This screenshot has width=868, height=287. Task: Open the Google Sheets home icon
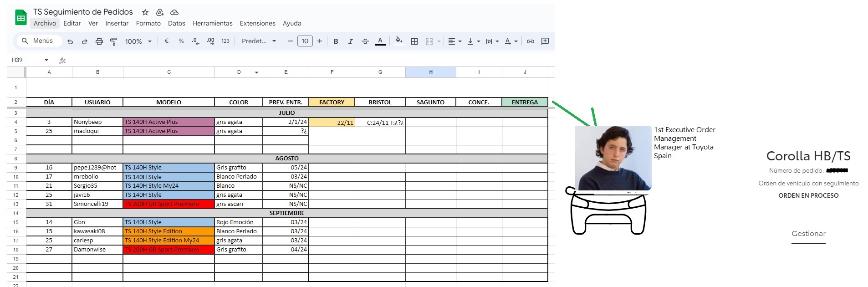click(21, 18)
